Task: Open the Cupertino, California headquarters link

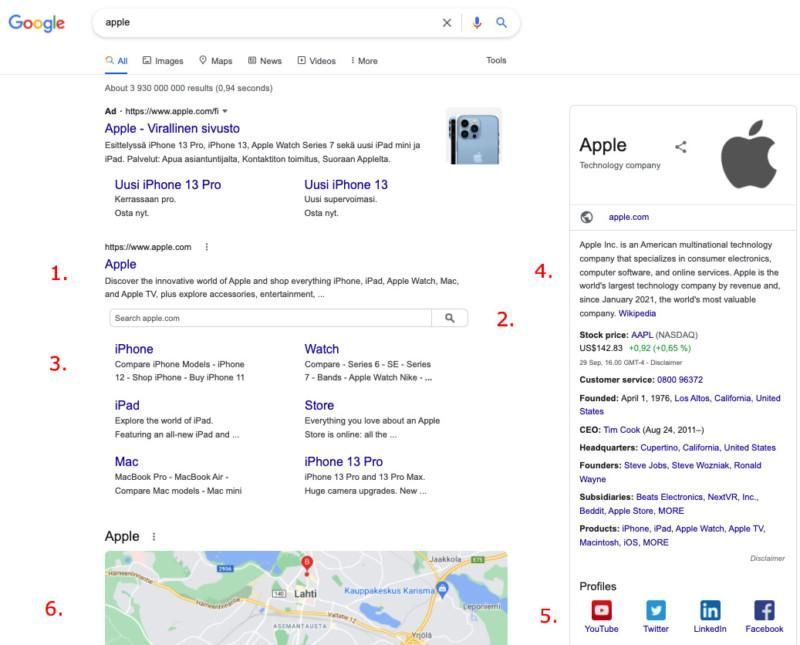Action: (x=708, y=448)
